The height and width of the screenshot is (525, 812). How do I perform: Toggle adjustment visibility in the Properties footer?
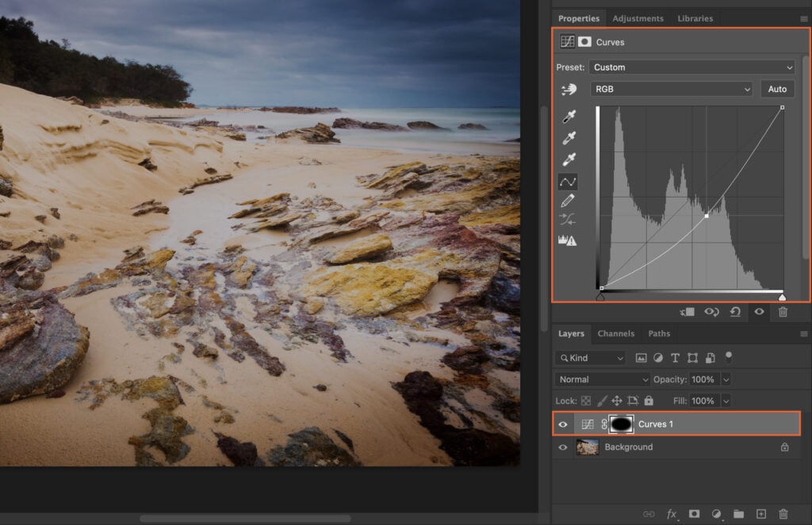[759, 312]
